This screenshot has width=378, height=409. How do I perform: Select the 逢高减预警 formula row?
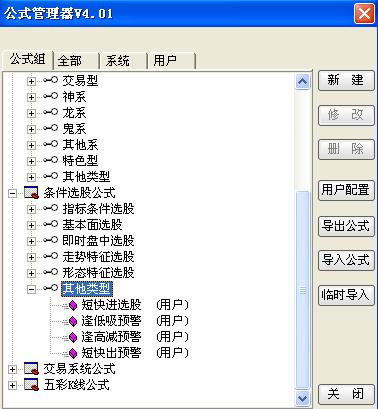click(135, 337)
